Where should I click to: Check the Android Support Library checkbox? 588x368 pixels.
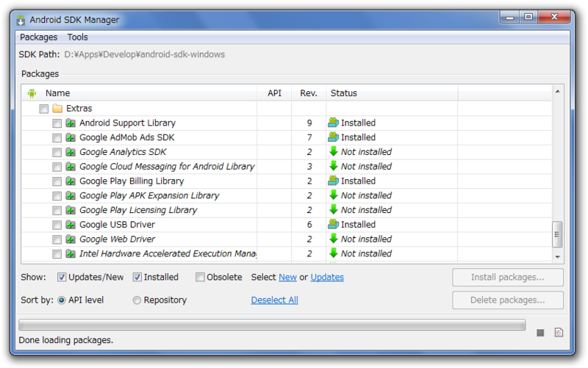coord(57,123)
